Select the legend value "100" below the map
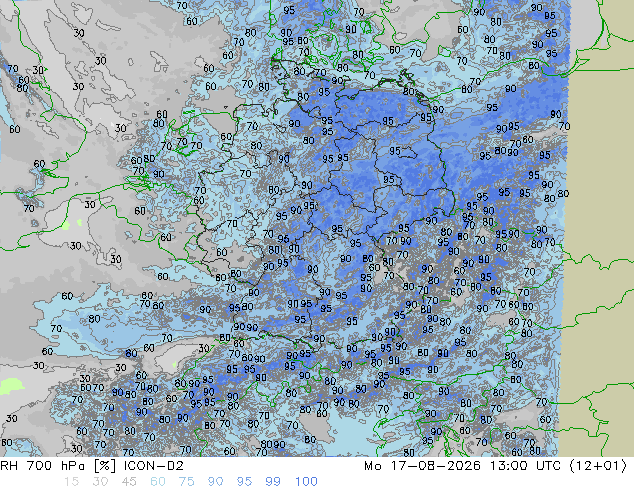 click(306, 482)
